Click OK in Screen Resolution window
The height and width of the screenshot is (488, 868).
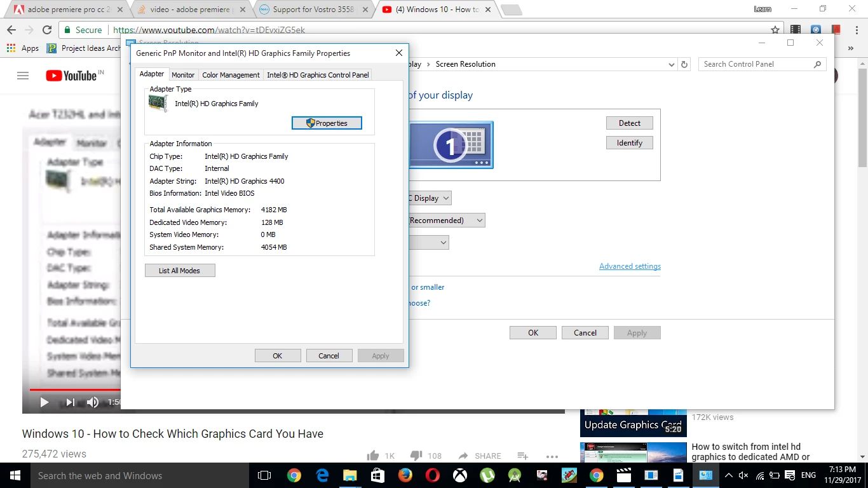[533, 332]
